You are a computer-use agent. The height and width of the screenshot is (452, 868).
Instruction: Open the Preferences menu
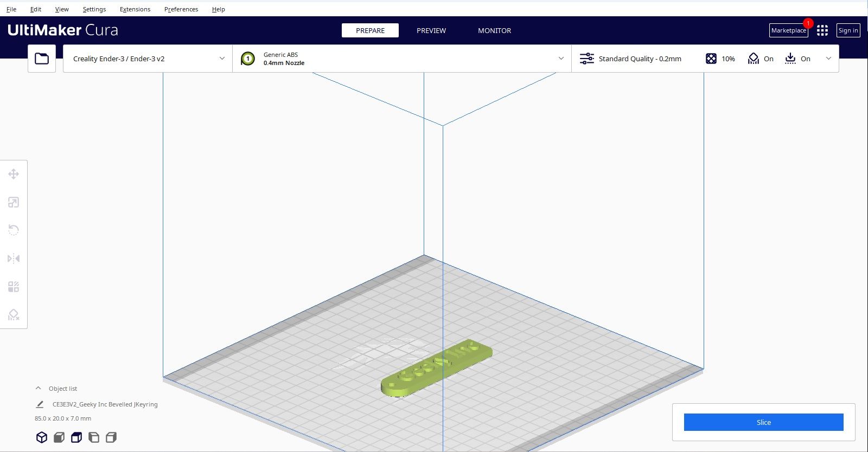tap(181, 9)
